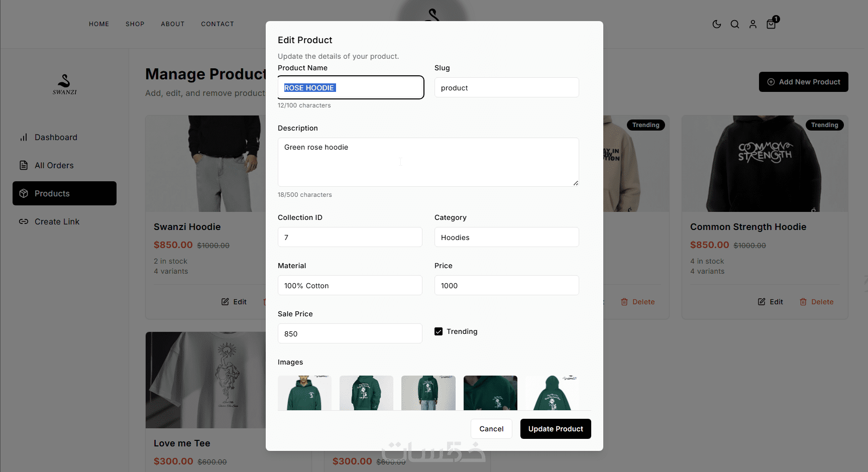
Task: Click the Dashboard bar chart icon
Action: pyautogui.click(x=24, y=137)
